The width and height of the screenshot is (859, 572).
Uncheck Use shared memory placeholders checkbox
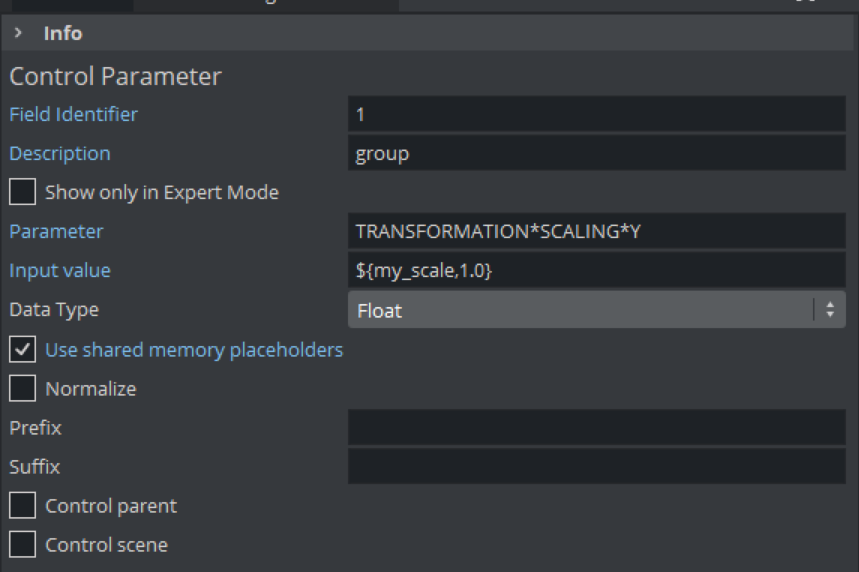pyautogui.click(x=22, y=350)
